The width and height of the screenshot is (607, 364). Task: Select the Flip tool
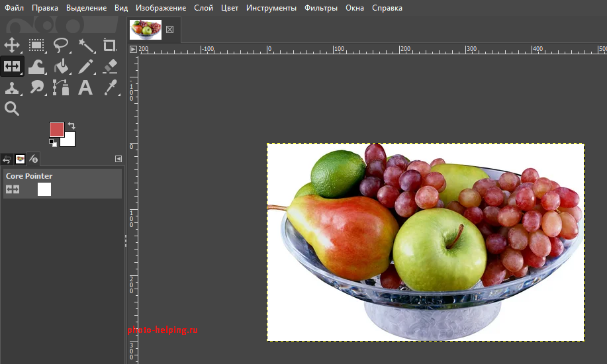pos(12,66)
